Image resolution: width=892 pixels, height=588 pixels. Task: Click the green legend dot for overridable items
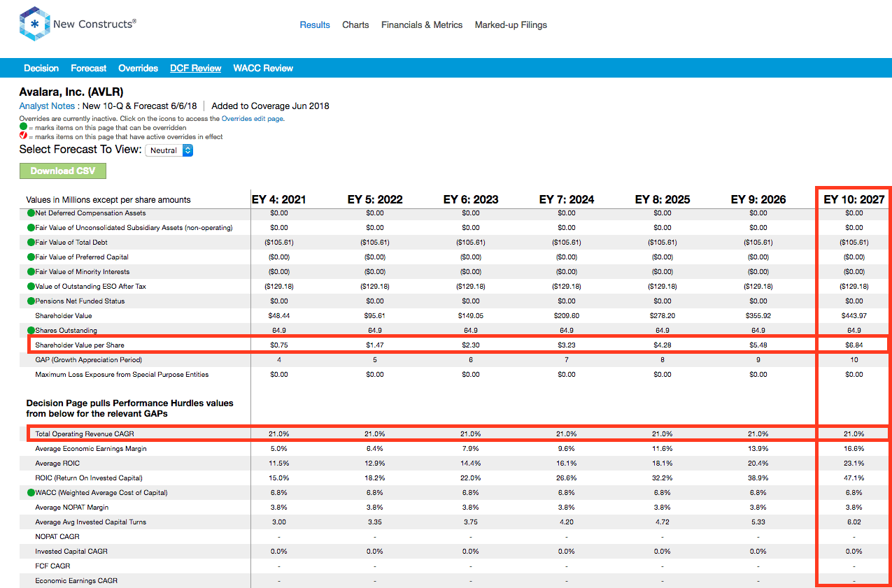click(x=23, y=128)
